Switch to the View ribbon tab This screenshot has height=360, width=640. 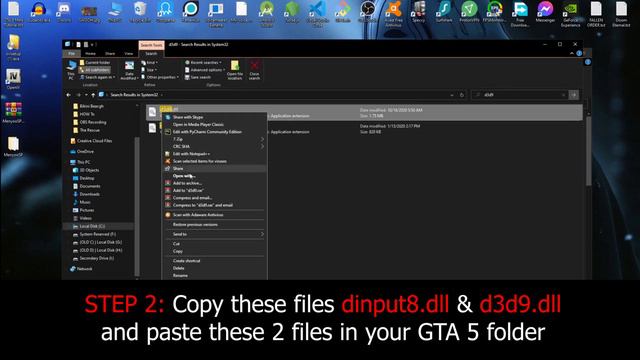point(129,53)
